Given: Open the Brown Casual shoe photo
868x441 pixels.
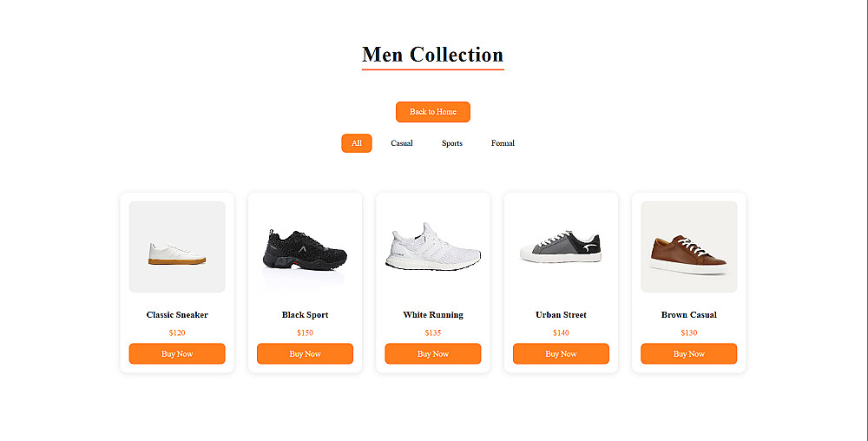Looking at the screenshot, I should point(688,247).
